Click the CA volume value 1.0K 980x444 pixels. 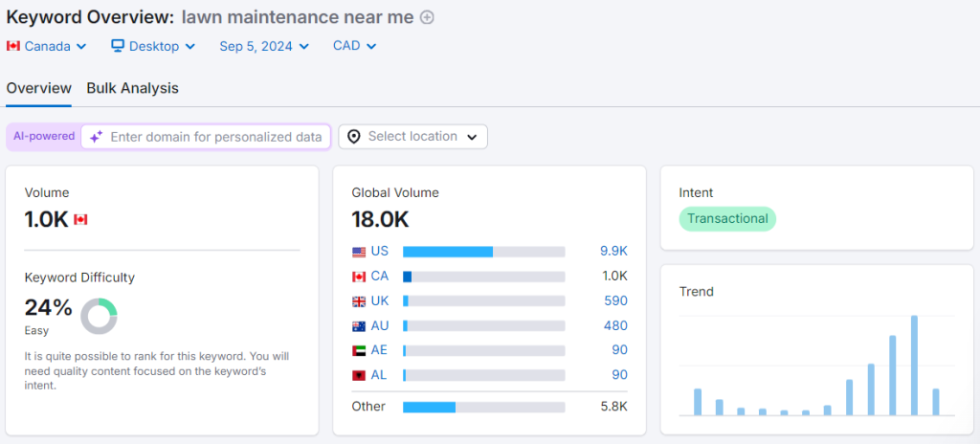click(x=613, y=277)
